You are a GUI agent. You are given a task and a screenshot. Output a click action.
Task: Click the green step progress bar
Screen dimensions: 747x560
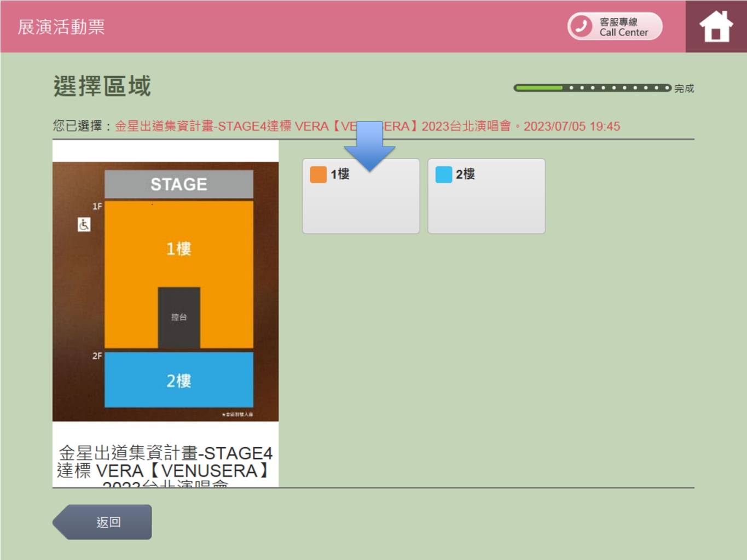pos(592,87)
